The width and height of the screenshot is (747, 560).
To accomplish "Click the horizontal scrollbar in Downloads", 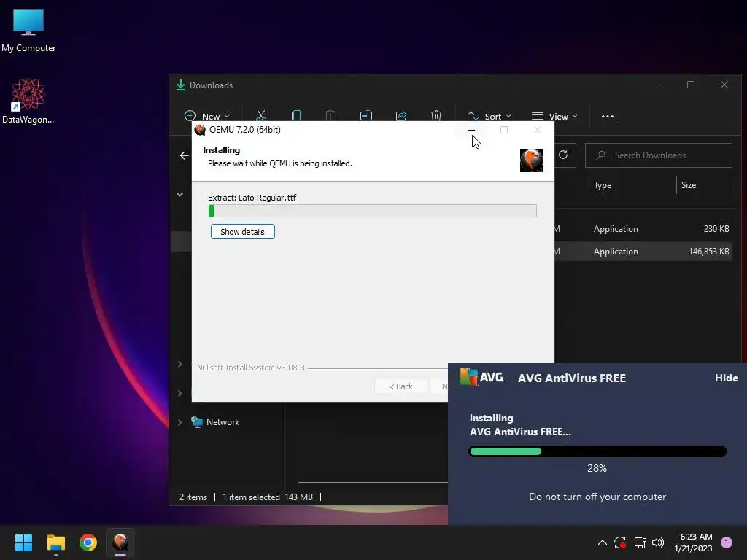I will point(373,483).
